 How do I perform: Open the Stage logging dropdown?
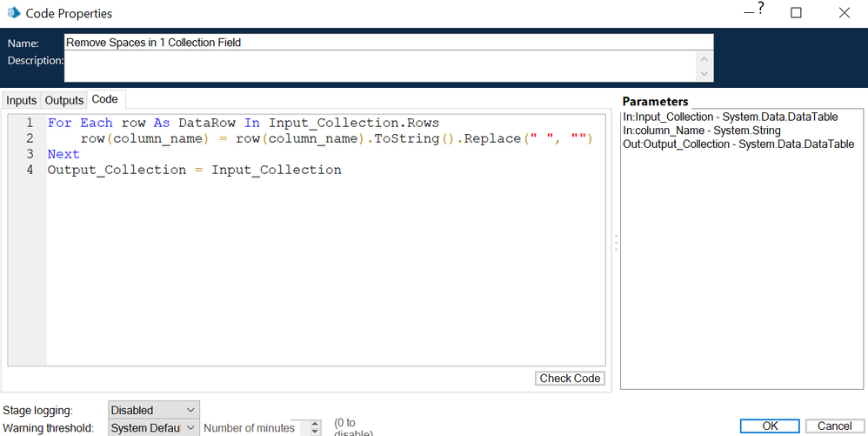(x=154, y=410)
